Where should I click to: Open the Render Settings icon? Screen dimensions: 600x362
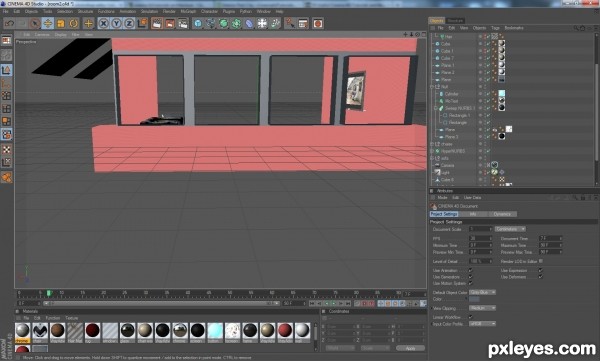[183, 24]
